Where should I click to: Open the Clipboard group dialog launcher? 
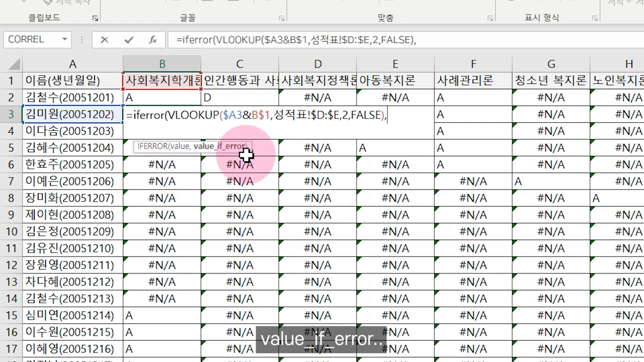pos(95,18)
